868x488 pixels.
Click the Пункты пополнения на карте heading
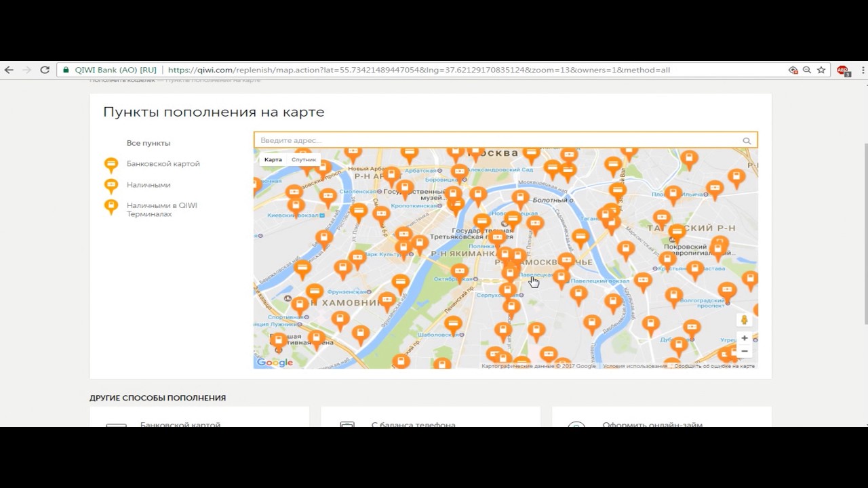[x=214, y=112]
